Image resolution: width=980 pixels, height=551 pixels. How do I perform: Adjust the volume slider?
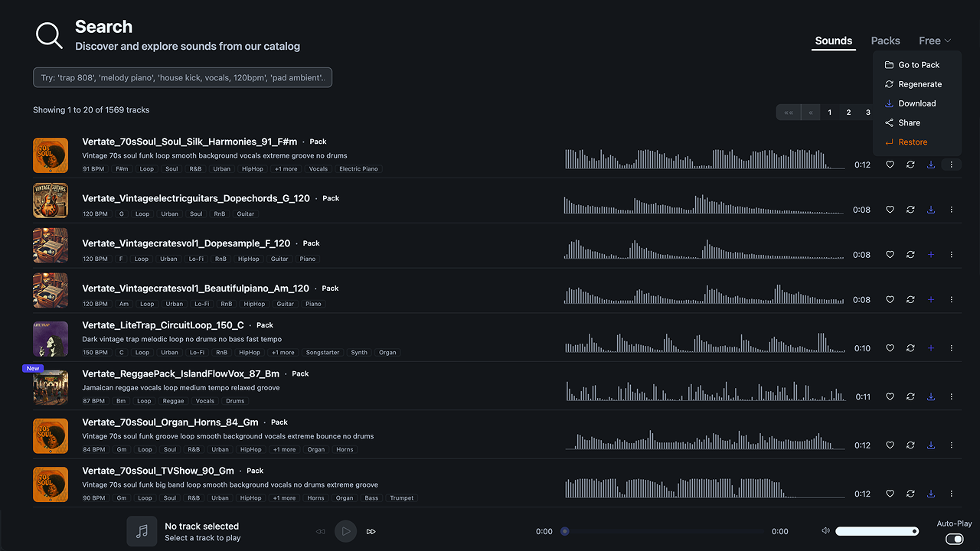click(877, 531)
